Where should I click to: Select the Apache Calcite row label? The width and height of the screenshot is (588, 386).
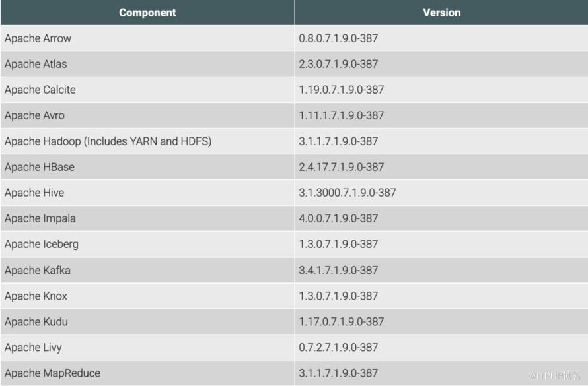(x=41, y=90)
